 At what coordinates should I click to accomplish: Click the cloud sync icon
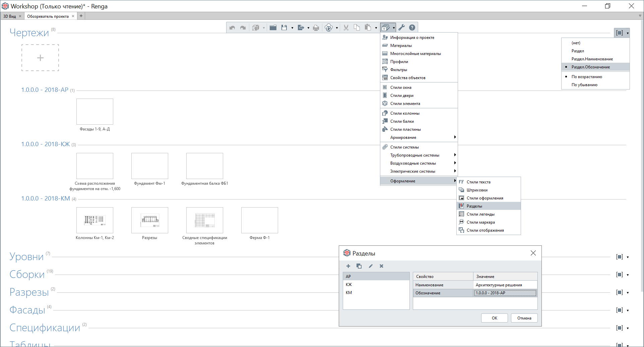pos(329,28)
